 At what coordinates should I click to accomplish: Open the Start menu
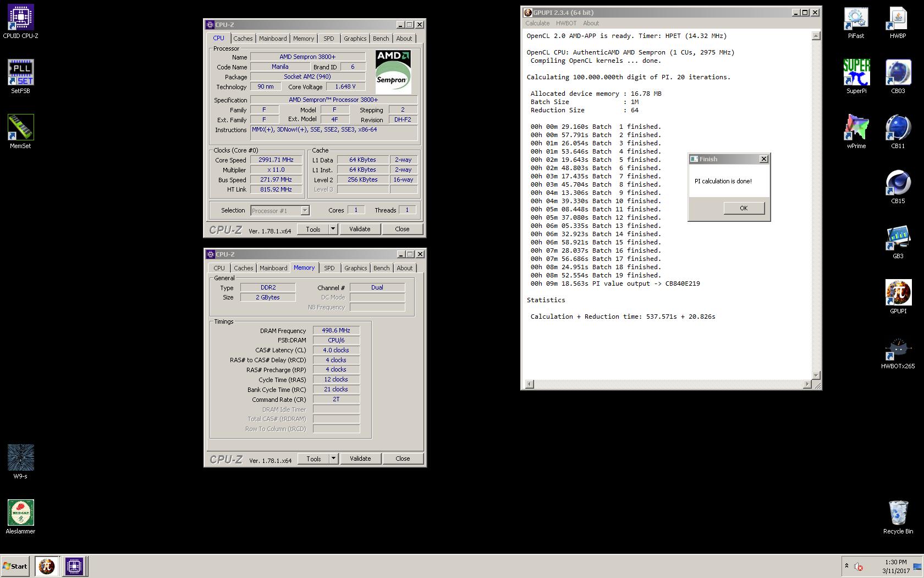15,566
